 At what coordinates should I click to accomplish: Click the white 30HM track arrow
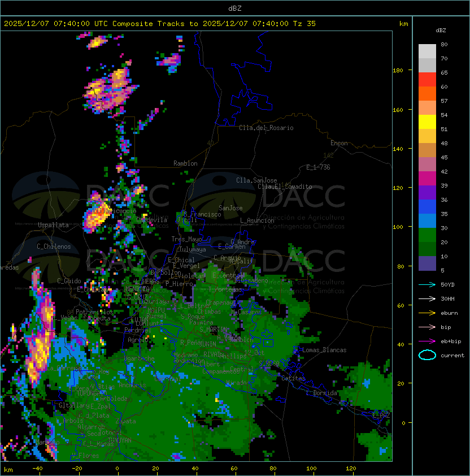tap(427, 298)
